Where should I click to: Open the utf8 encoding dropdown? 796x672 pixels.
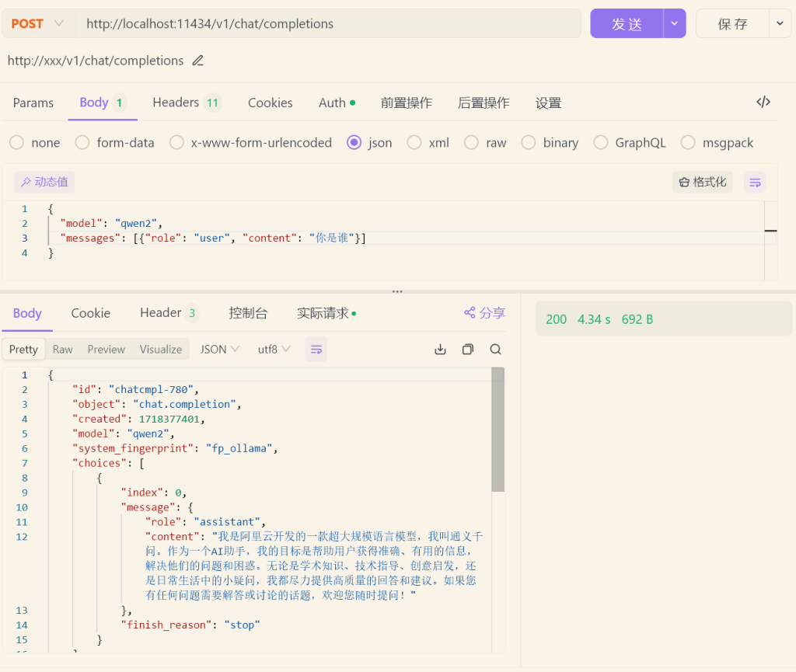click(x=274, y=350)
